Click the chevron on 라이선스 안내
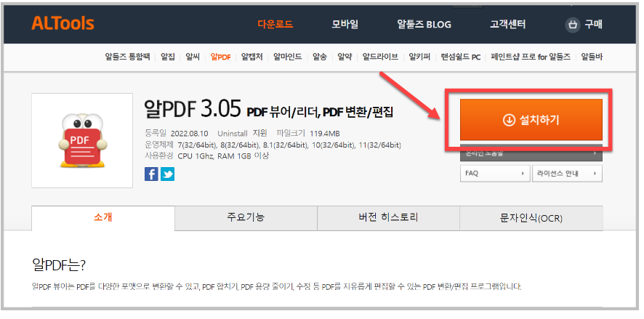 pos(595,173)
